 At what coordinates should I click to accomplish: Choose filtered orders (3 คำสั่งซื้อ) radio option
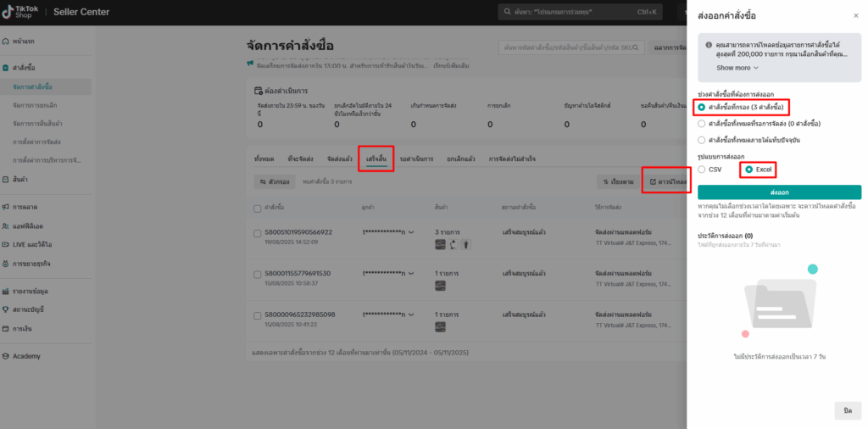702,108
